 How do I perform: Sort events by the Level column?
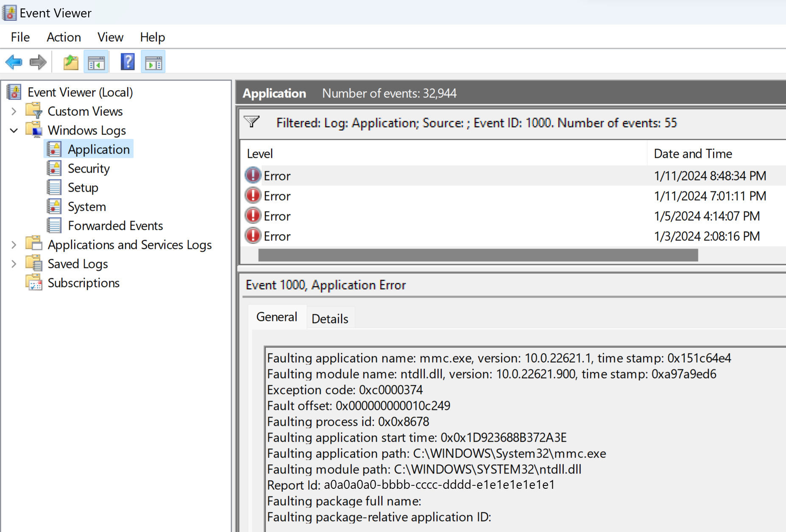(x=259, y=153)
